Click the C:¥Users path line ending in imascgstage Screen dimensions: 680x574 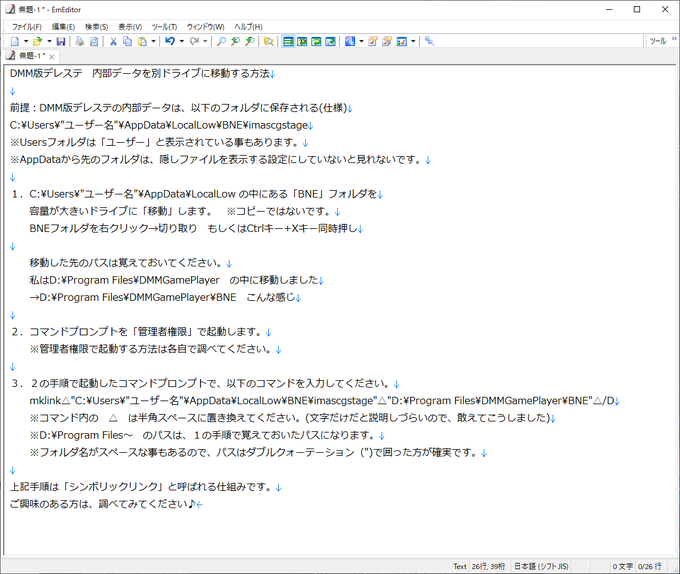pyautogui.click(x=159, y=125)
